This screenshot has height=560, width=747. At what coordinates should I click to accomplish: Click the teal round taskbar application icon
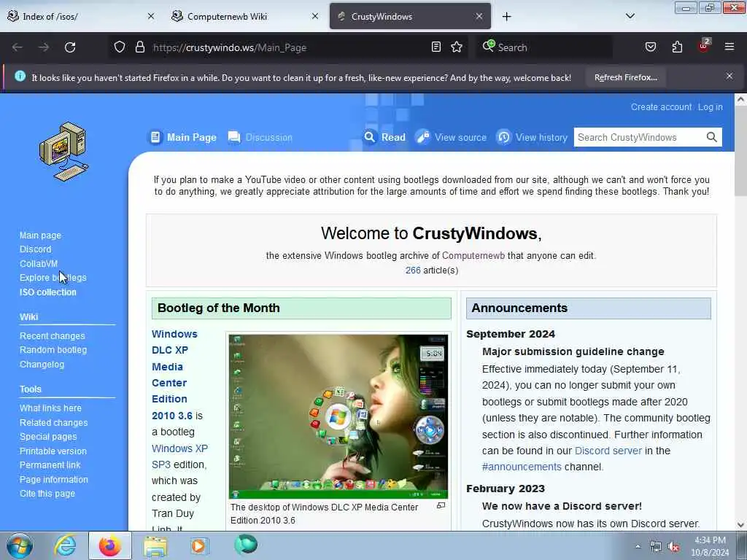coord(246,544)
